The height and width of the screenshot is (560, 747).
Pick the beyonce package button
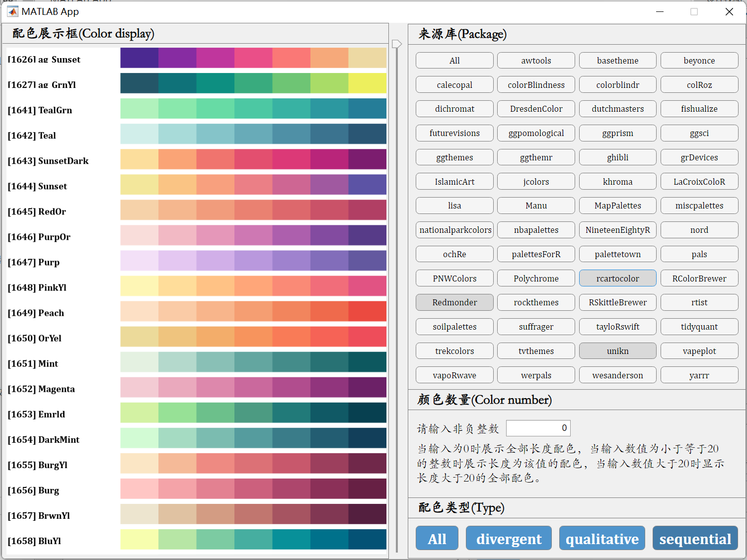699,61
